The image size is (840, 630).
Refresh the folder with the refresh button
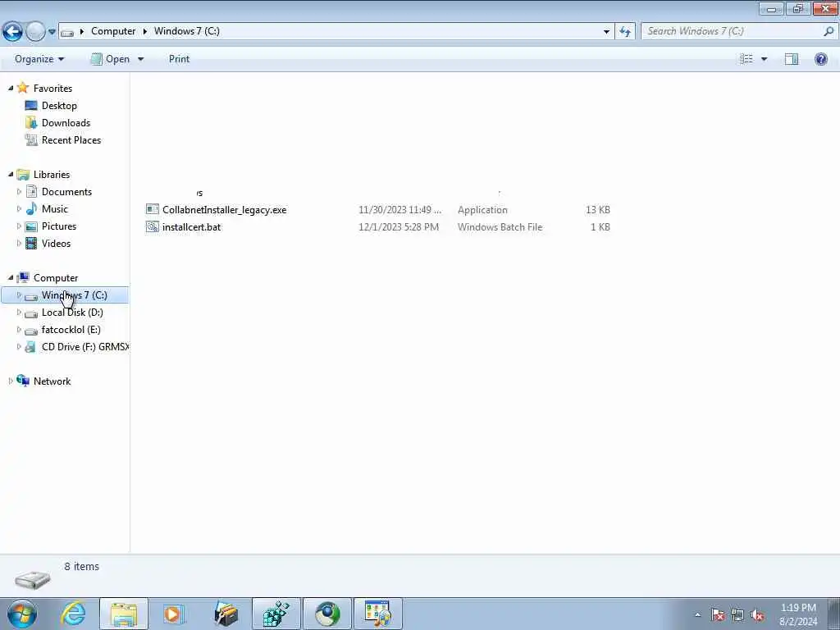(x=624, y=32)
